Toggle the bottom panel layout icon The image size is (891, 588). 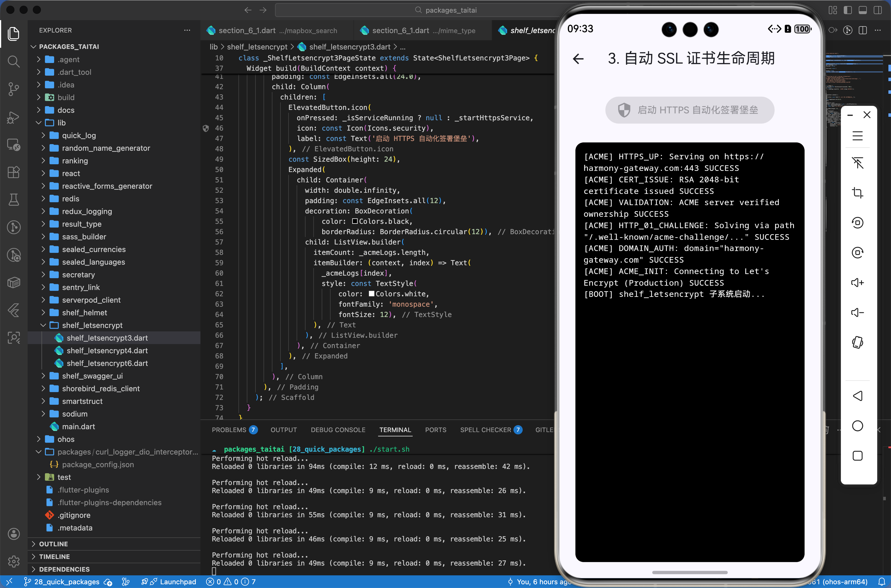click(862, 10)
